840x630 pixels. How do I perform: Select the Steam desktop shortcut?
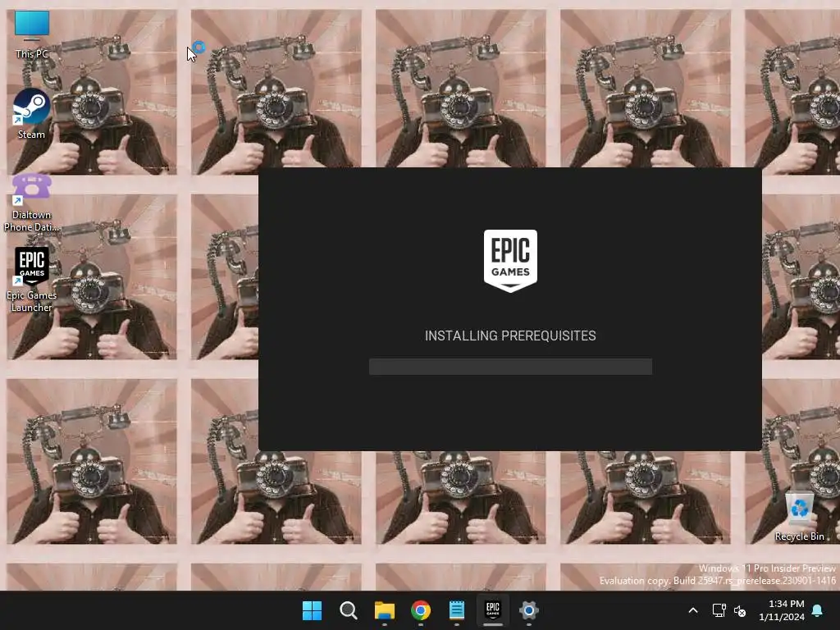point(32,114)
